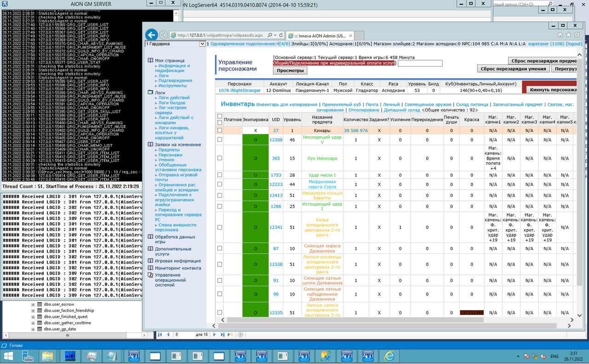
Task: Go back with the browser back arrow
Action: point(151,35)
